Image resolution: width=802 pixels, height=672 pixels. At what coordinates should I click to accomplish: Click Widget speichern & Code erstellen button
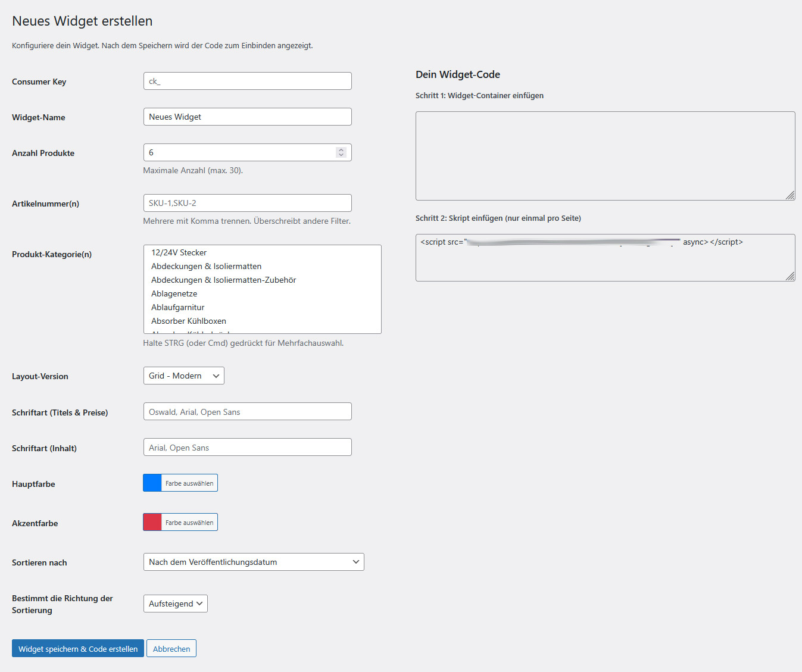(77, 648)
